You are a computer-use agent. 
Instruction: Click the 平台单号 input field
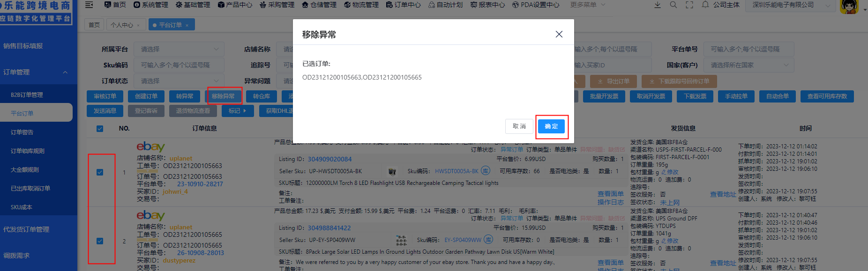point(749,49)
